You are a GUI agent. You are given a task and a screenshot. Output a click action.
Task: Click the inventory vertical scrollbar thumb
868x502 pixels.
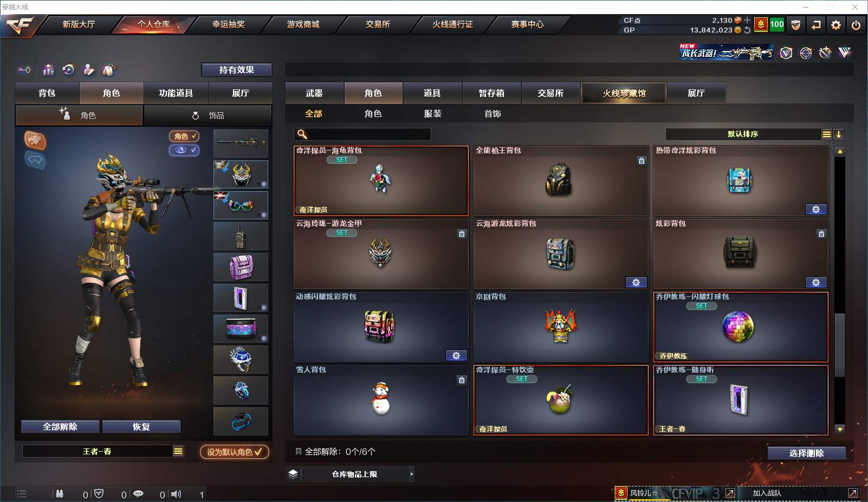840,345
